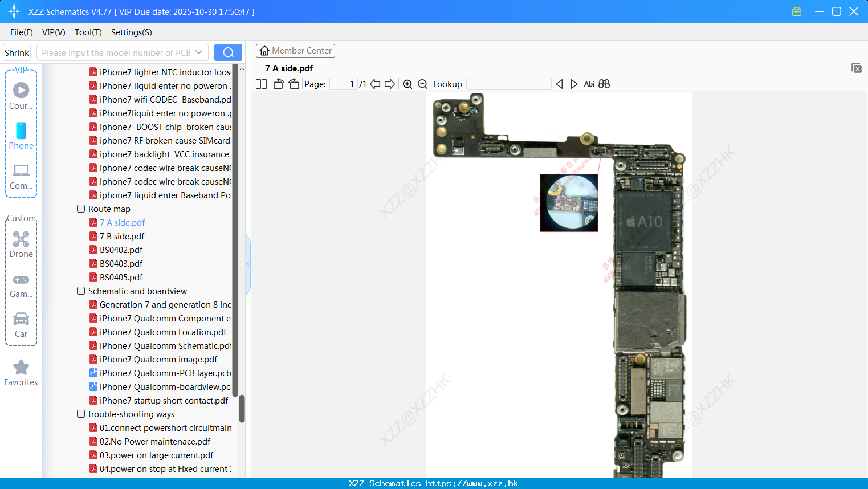Open the xzz.hk website link
Screen dimensions: 868x489
472,483
